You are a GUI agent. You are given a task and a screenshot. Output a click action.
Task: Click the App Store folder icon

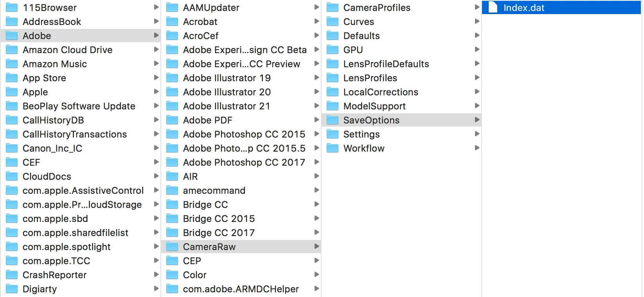point(12,78)
